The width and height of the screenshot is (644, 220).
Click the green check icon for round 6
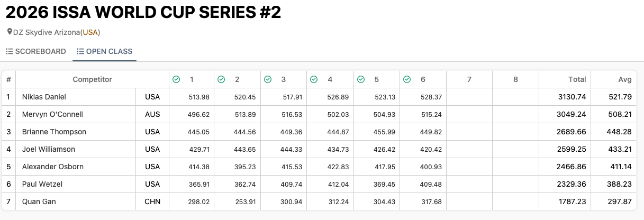pos(407,79)
